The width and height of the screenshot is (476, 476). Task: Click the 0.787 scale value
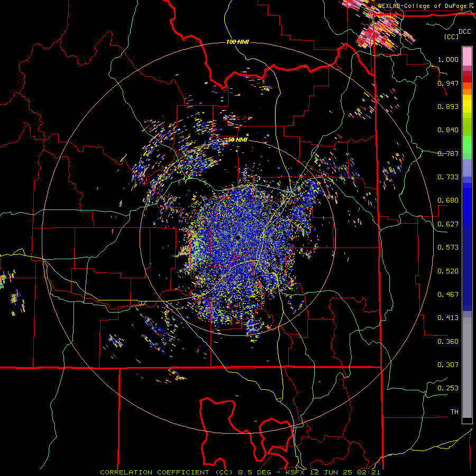pyautogui.click(x=448, y=153)
